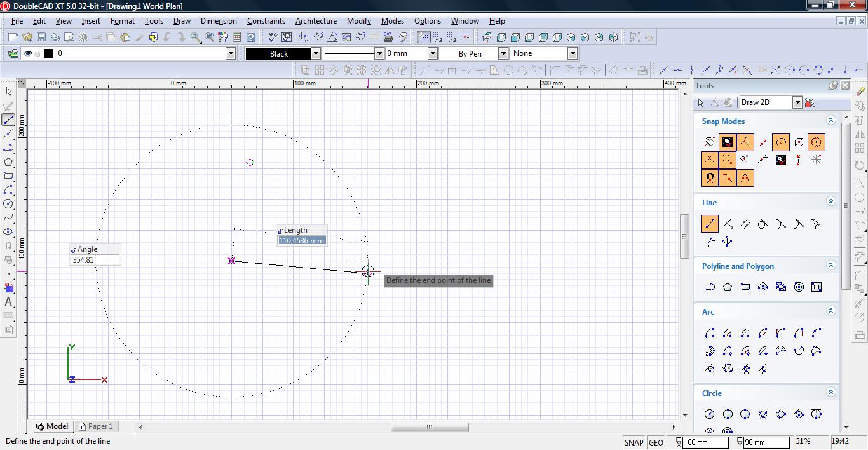Collapse the Snap Modes section
This screenshot has width=868, height=450.
(x=830, y=120)
